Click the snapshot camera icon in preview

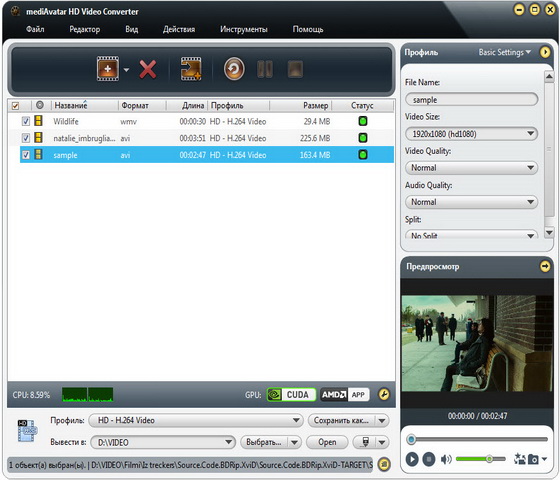pos(533,459)
